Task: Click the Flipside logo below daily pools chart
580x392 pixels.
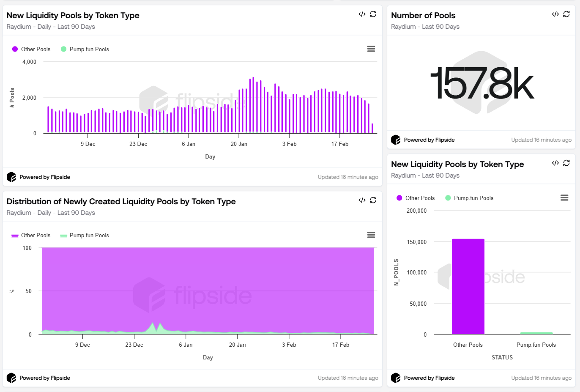Action: point(11,177)
